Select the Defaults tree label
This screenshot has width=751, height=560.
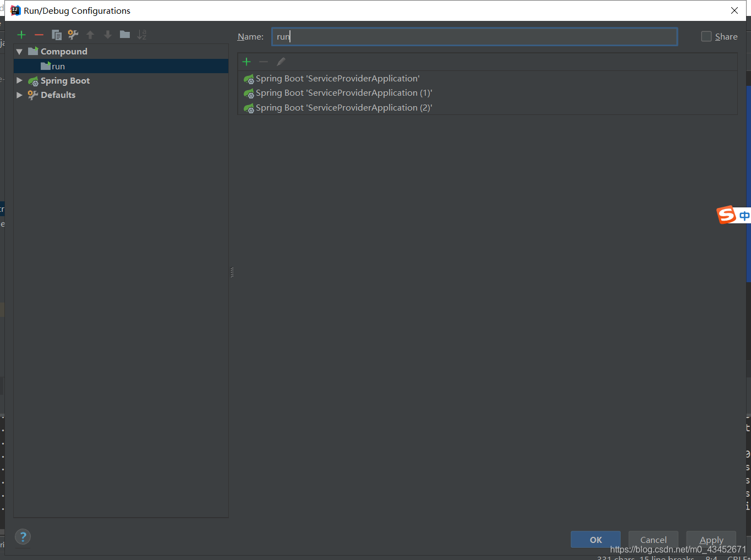click(x=58, y=95)
